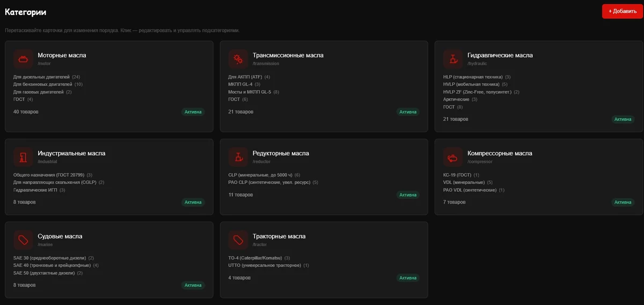Viewport: 644px width, 305px height.
Task: Open the Гидравлические масла category title
Action: tap(500, 55)
